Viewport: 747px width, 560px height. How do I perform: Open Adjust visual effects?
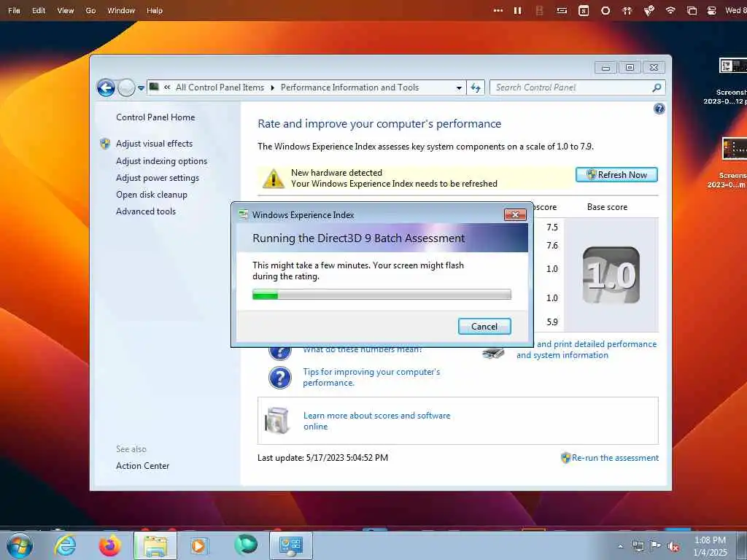pos(155,144)
